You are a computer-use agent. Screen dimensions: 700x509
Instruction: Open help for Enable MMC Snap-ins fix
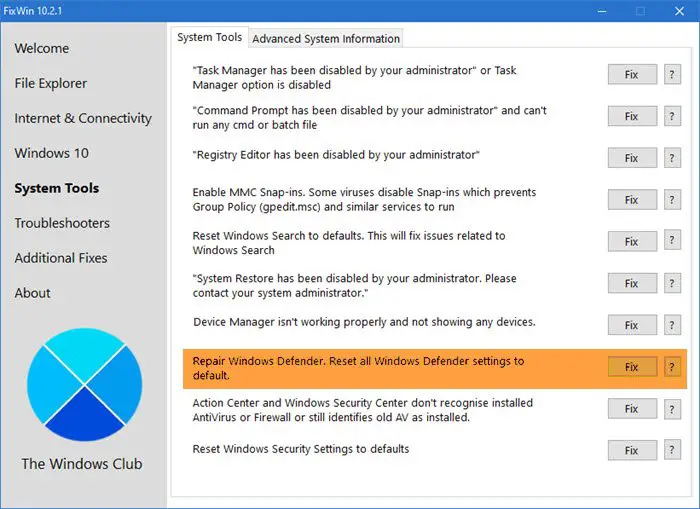click(x=672, y=200)
